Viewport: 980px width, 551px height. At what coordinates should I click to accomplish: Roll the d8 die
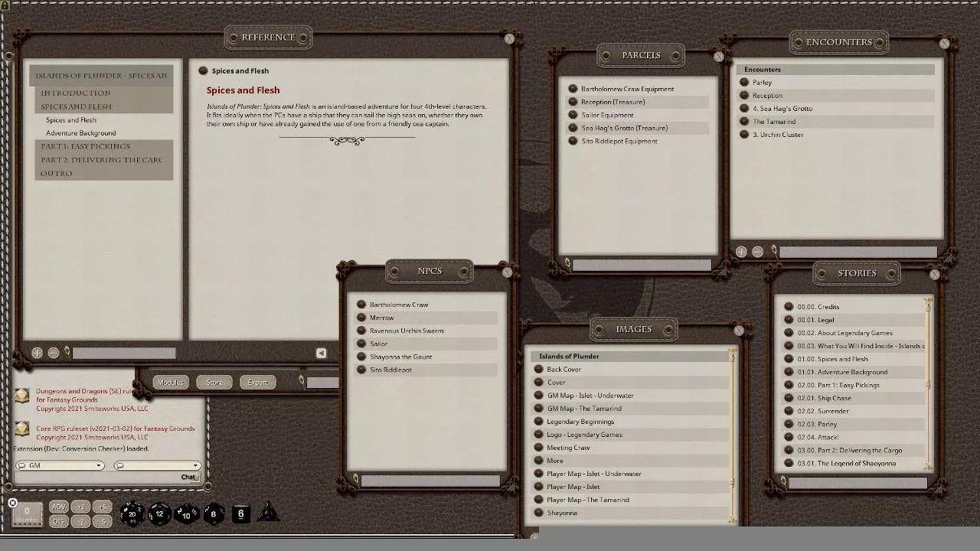click(214, 514)
